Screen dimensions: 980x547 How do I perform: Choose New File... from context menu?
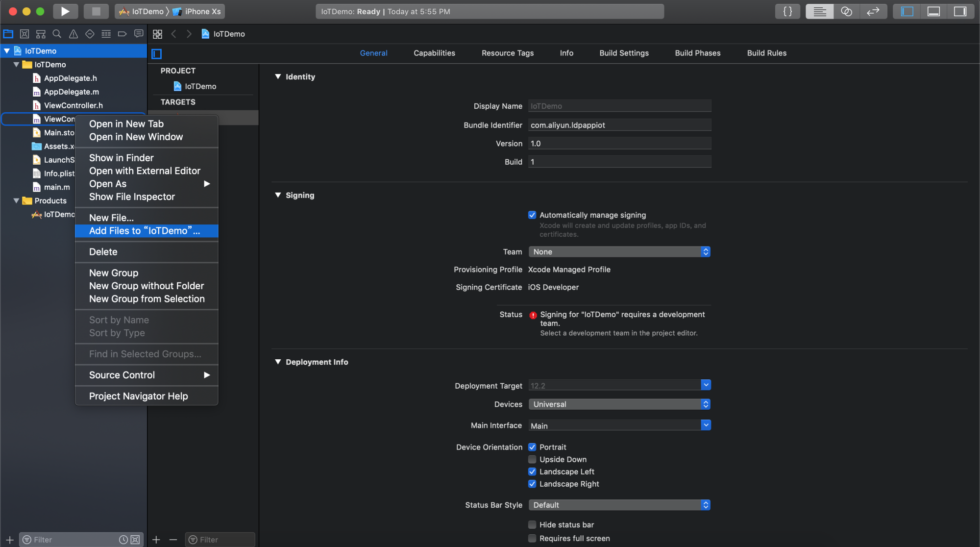pos(147,218)
